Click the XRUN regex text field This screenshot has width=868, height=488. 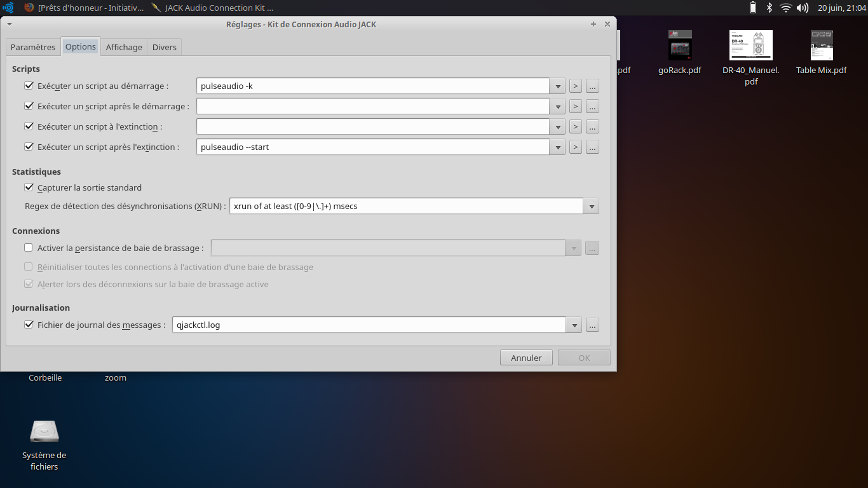click(407, 206)
